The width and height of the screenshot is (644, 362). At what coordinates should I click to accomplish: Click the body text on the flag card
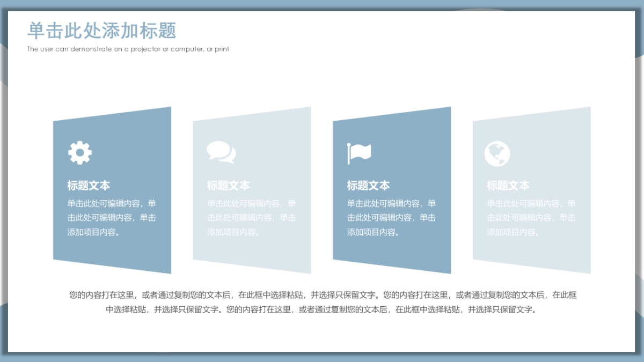point(391,218)
